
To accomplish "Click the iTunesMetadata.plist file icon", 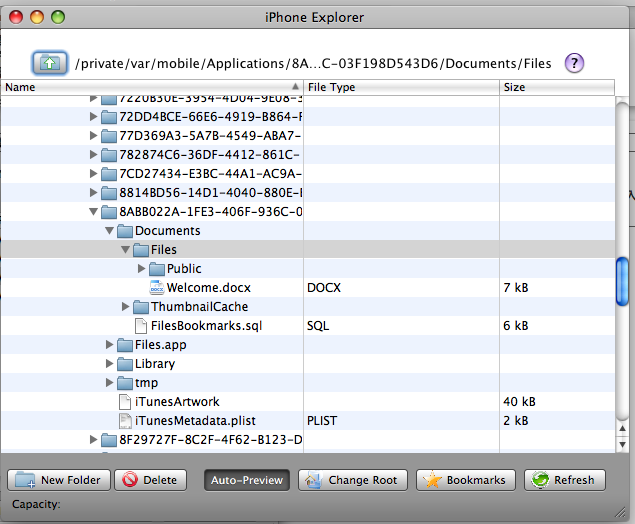I will (x=125, y=421).
